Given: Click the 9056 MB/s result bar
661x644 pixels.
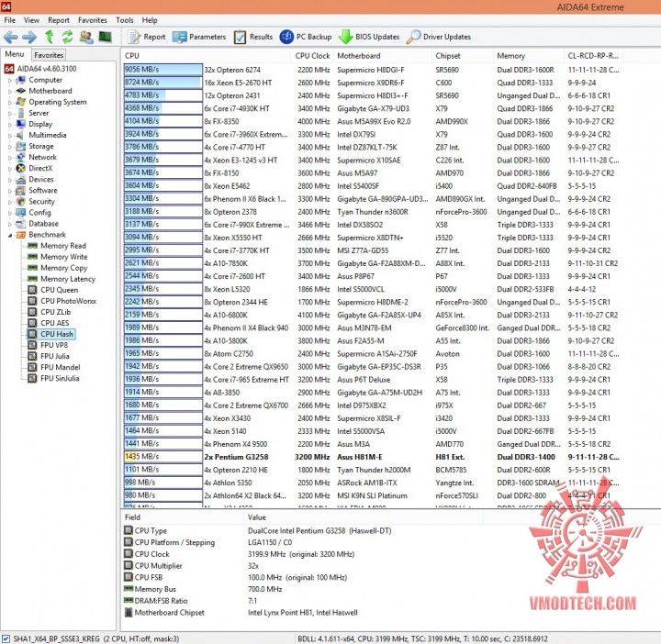Looking at the screenshot, I should click(162, 70).
